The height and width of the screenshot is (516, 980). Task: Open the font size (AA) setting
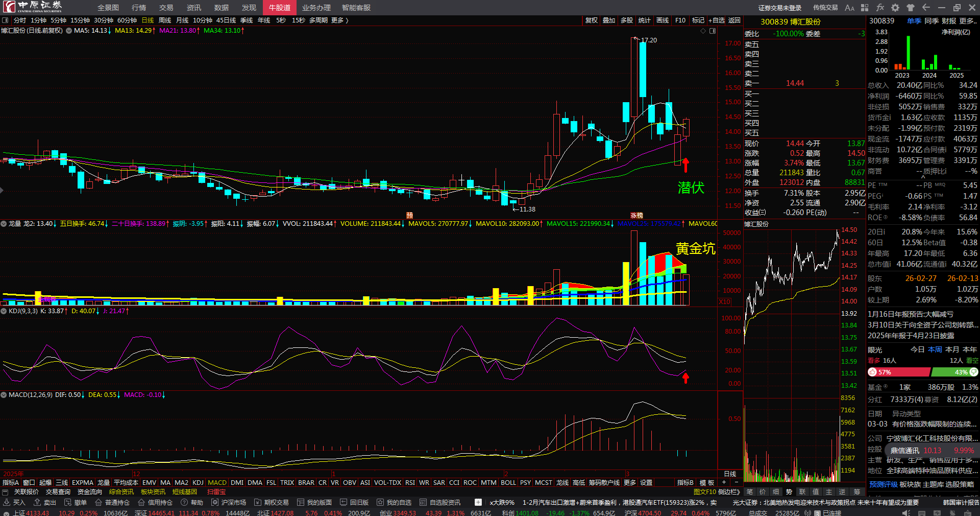[849, 8]
